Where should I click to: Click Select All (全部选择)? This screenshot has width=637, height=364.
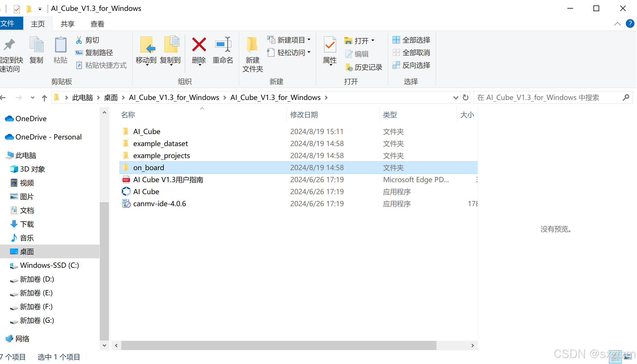pos(411,40)
